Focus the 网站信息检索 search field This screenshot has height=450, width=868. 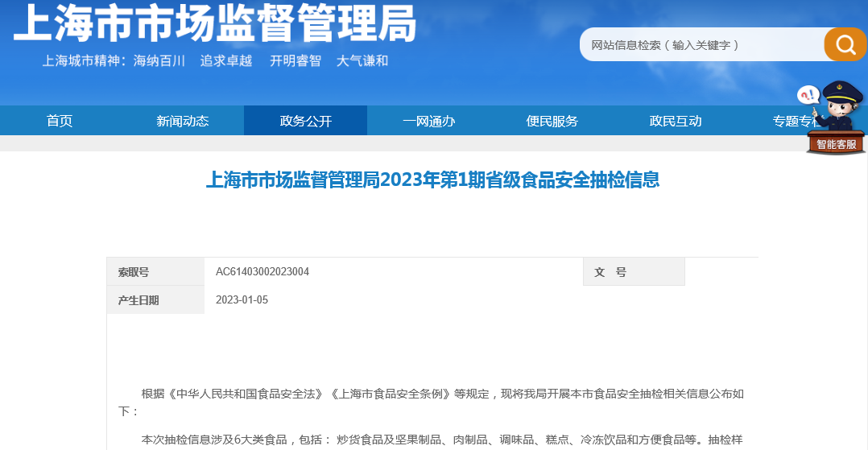[x=701, y=45]
